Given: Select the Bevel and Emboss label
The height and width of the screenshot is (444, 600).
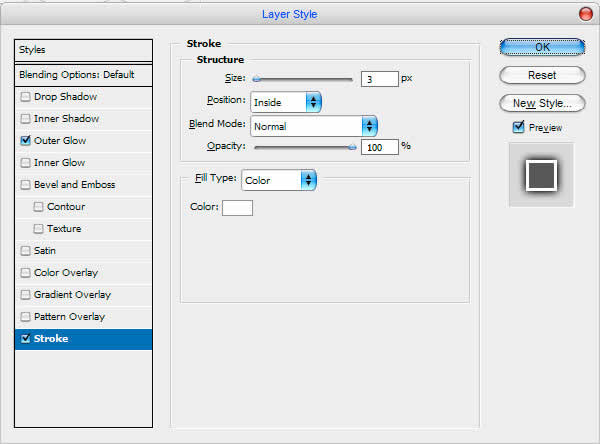Looking at the screenshot, I should point(75,185).
